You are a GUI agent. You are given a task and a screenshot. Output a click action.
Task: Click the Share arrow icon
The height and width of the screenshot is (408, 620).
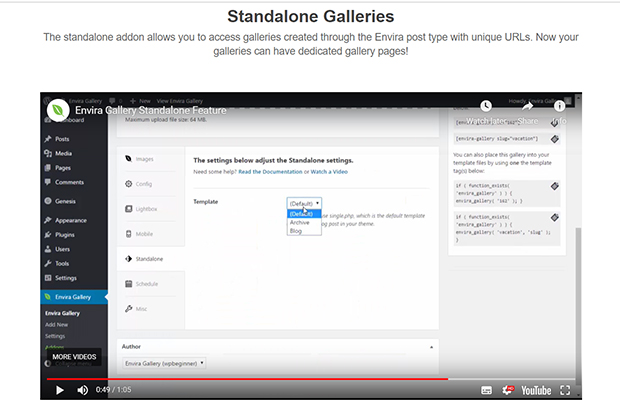[x=527, y=106]
